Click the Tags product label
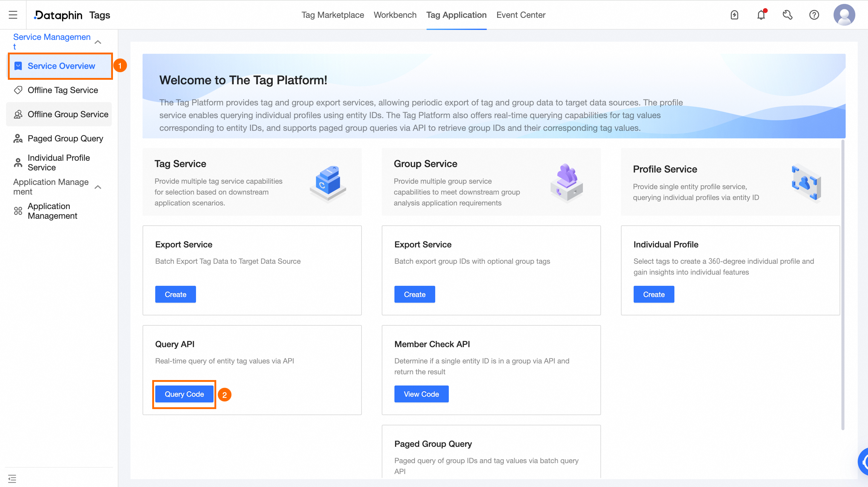 99,15
